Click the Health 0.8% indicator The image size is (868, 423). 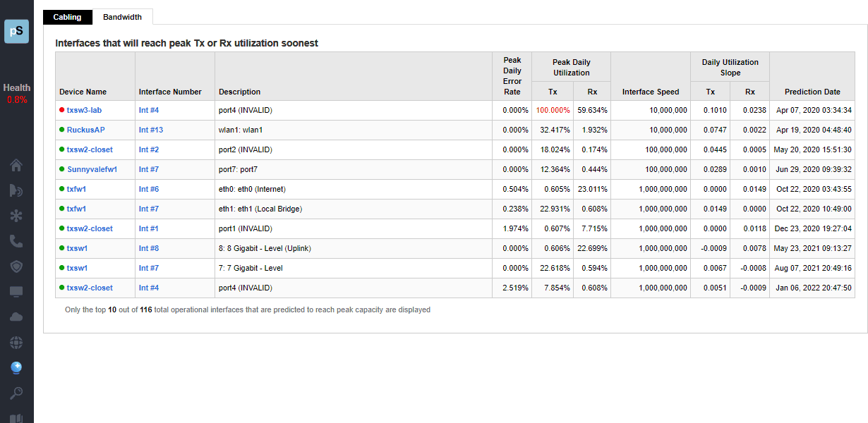click(16, 93)
